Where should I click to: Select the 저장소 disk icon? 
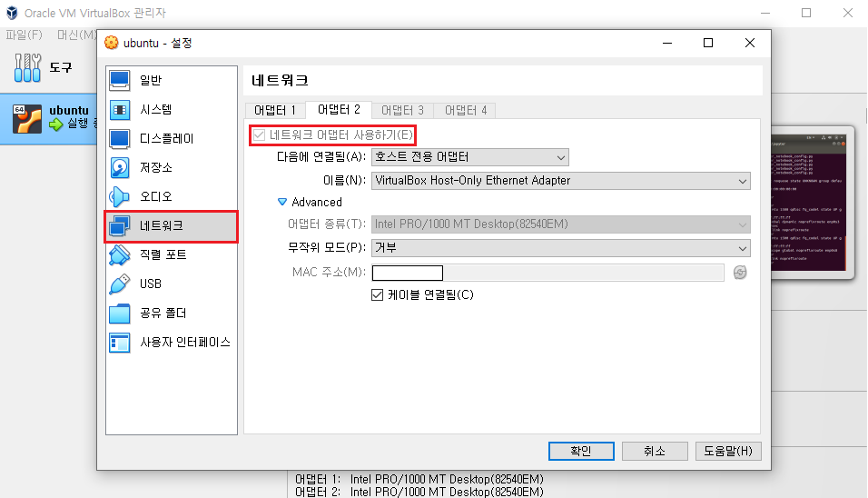click(120, 167)
